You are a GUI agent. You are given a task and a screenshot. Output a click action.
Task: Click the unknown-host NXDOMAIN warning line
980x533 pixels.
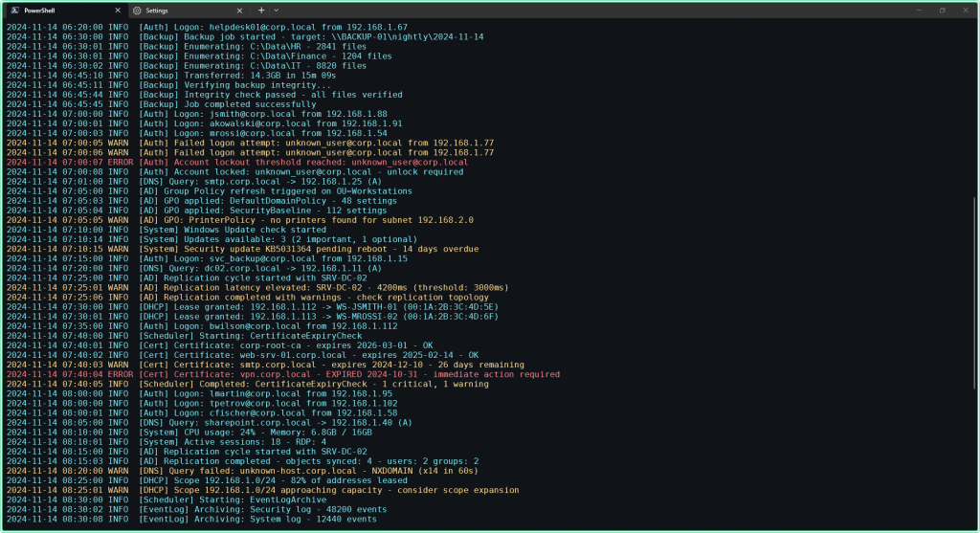coord(242,471)
